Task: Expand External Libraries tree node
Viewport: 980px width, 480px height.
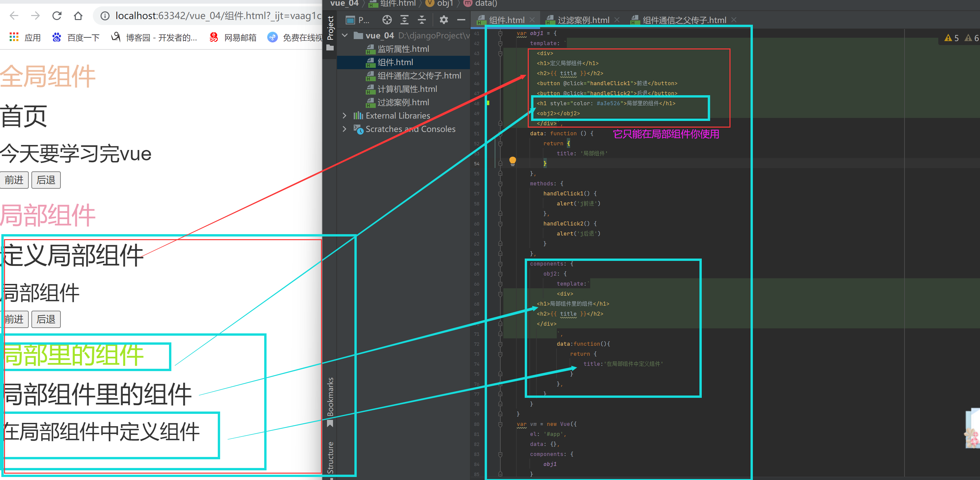Action: click(x=345, y=116)
